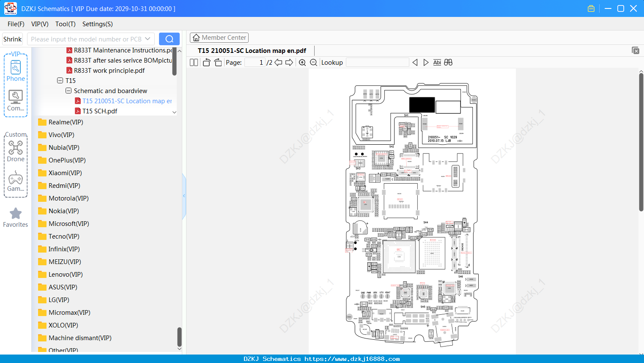Click the pop-out window icon

[636, 50]
